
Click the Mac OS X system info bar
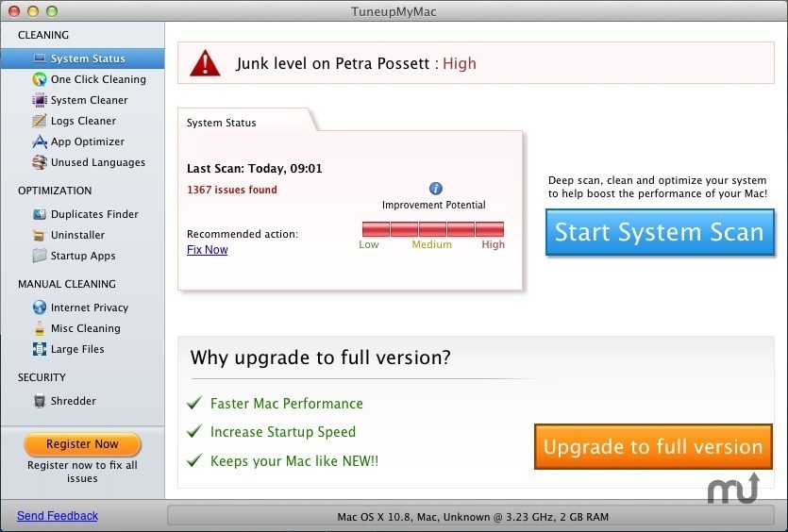[x=471, y=516]
